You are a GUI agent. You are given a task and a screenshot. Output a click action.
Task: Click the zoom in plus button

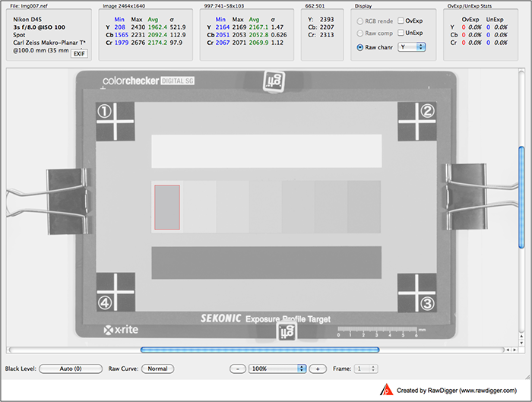click(318, 369)
